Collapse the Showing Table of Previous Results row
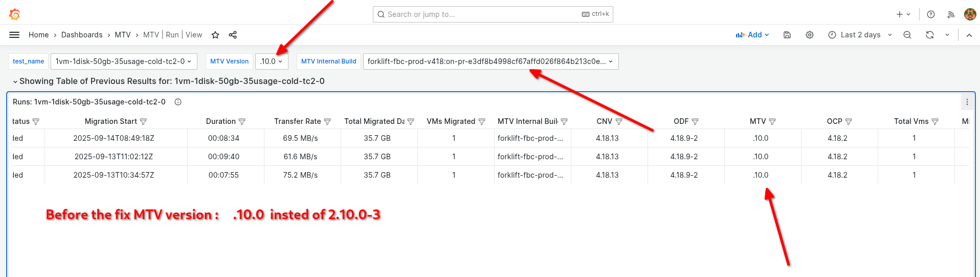This screenshot has width=980, height=277. 15,81
